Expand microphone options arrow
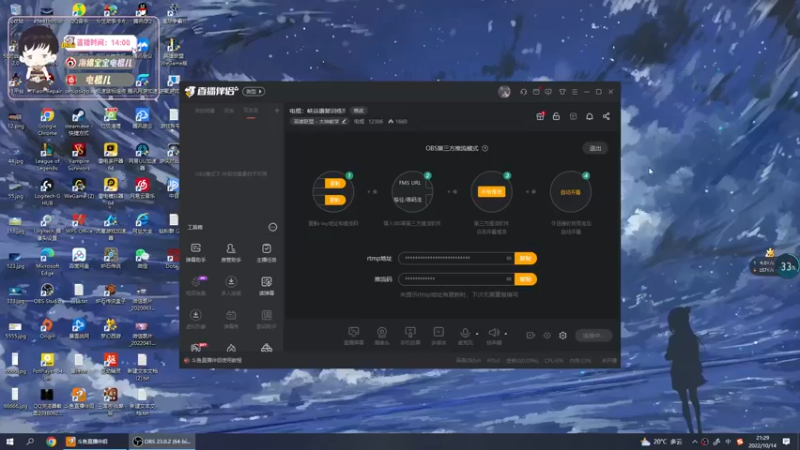 pyautogui.click(x=477, y=334)
